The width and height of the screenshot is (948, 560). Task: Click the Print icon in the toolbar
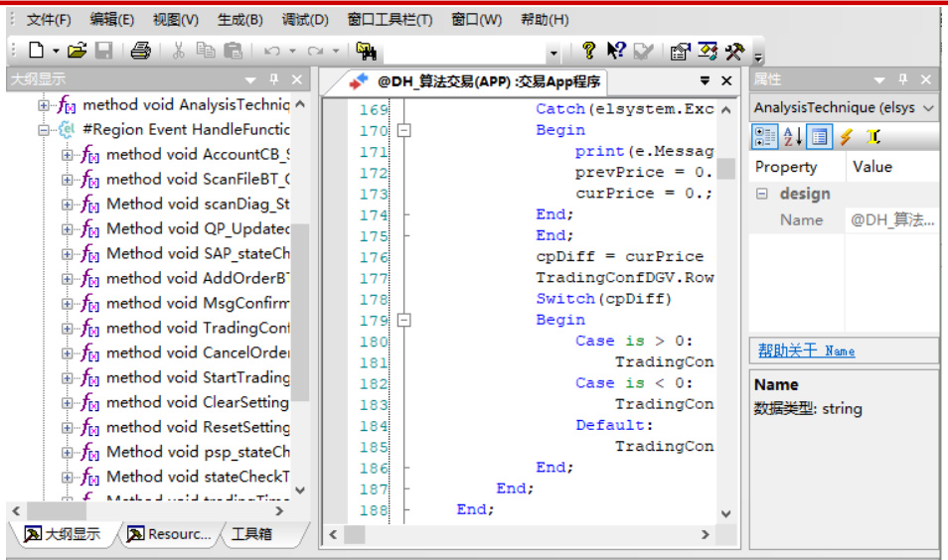pos(140,51)
